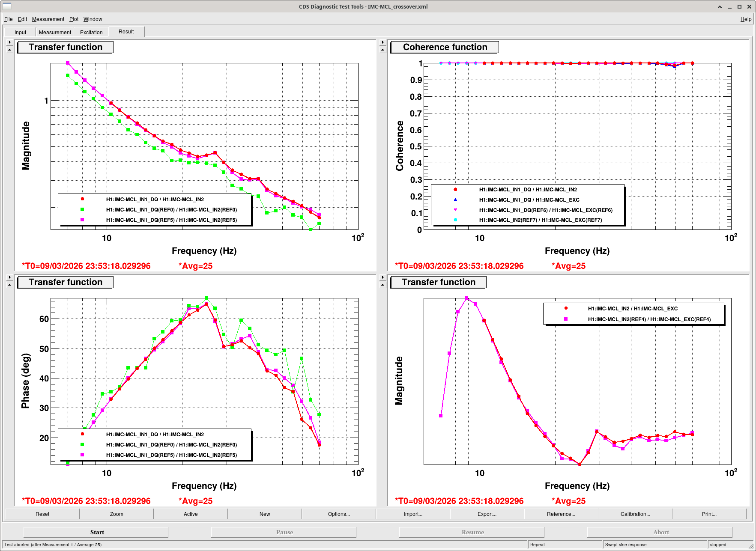Open the Calibration... dialog
Screen dimensions: 756x551
(x=635, y=514)
